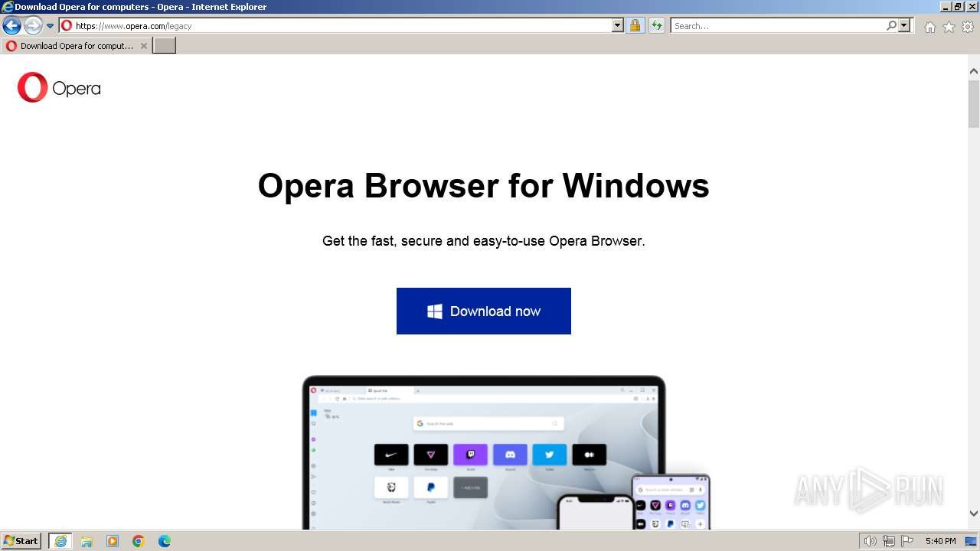Click the Internet Explorer forward arrow
Screen dimensions: 980x551
(x=33, y=26)
